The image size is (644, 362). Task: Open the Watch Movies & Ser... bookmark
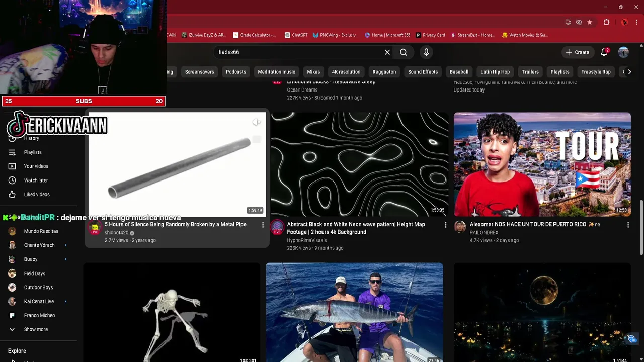(525, 35)
